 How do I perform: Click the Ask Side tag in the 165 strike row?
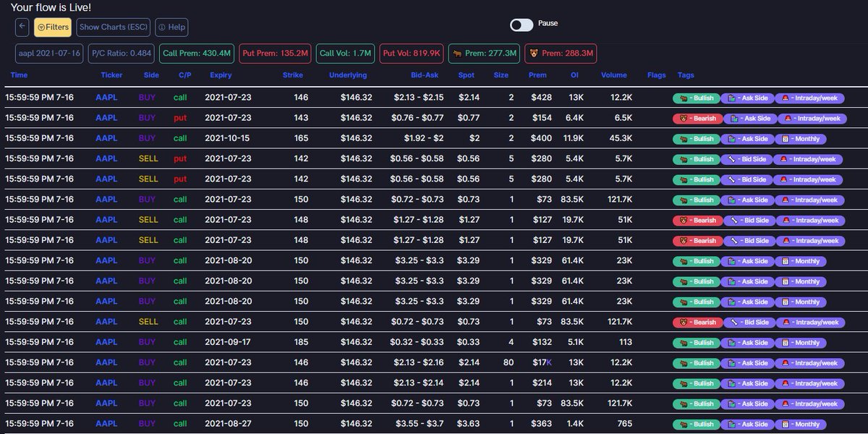pos(747,139)
